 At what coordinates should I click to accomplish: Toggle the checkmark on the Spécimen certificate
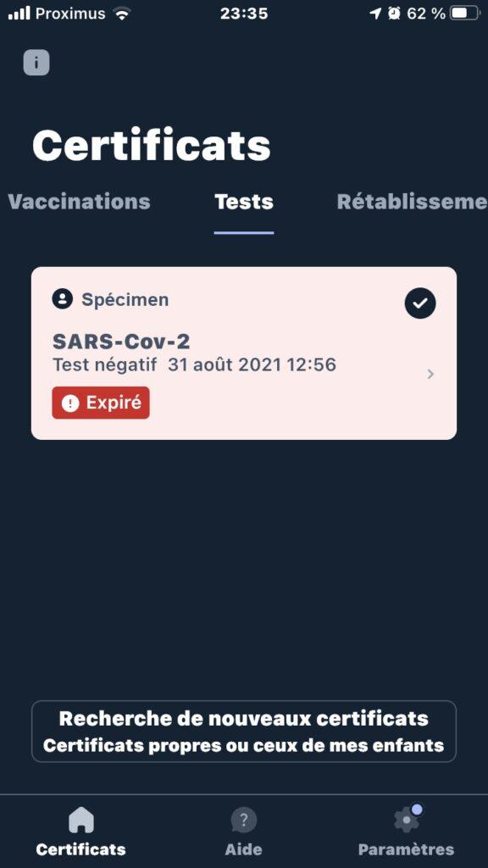point(420,303)
